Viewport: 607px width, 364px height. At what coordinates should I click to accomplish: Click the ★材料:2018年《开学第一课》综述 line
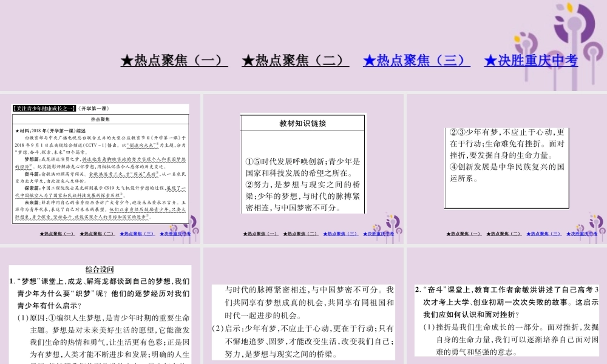(51, 131)
